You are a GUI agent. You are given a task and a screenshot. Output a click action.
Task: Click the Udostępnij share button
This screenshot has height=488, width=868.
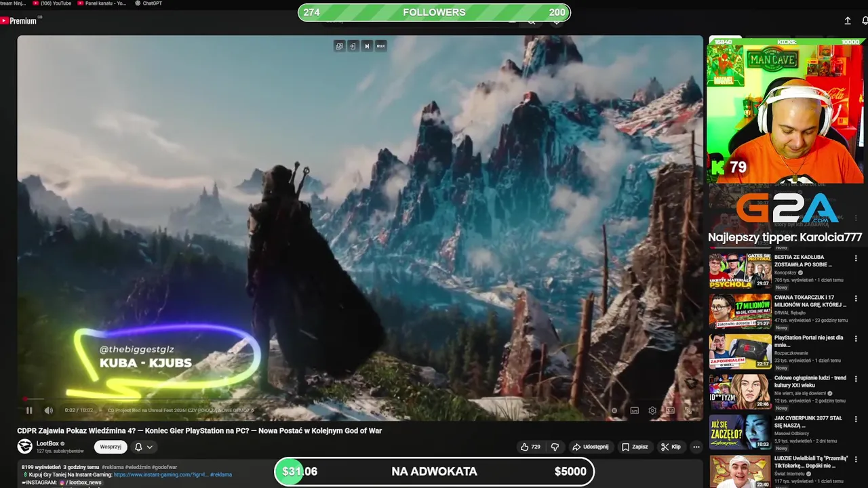[590, 447]
